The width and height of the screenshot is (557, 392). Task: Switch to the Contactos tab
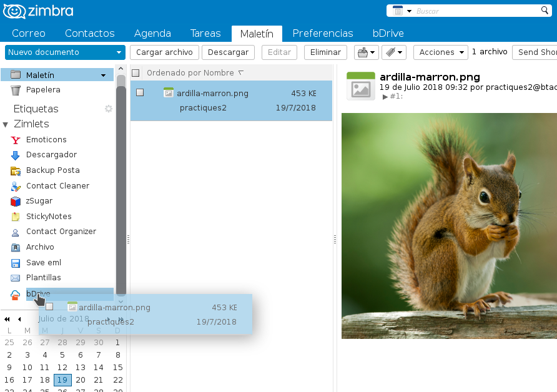(89, 33)
